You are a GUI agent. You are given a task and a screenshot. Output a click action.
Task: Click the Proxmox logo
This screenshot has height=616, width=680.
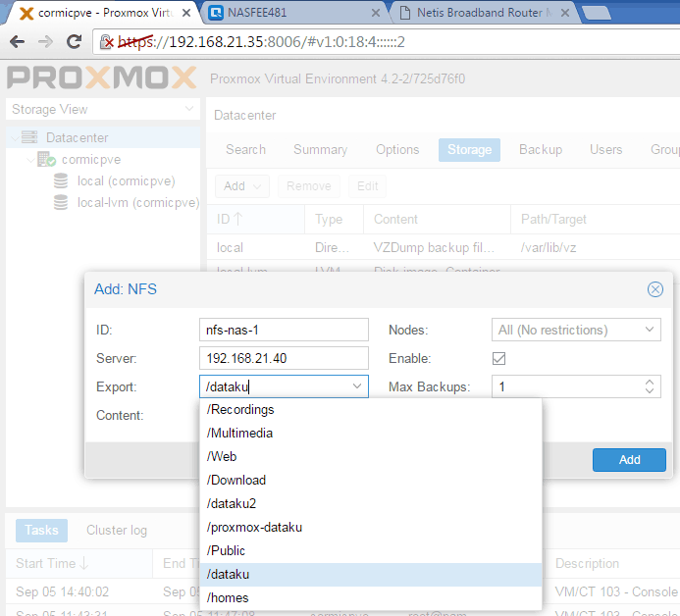click(101, 77)
